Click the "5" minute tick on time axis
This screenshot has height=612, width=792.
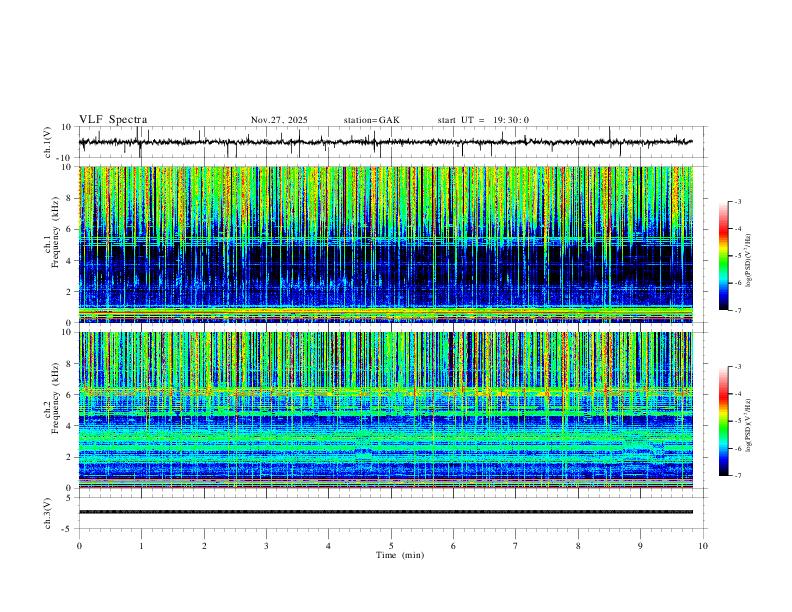(x=391, y=546)
